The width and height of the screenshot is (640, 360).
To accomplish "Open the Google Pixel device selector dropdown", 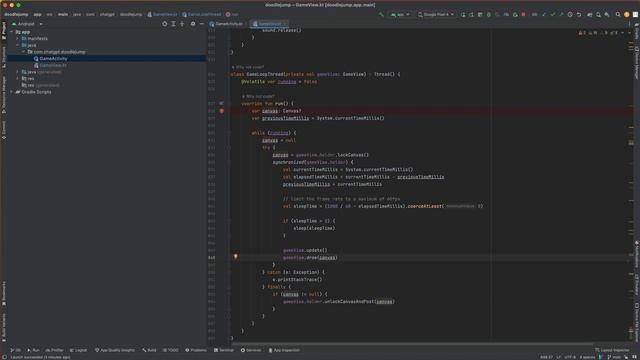I will [x=436, y=14].
